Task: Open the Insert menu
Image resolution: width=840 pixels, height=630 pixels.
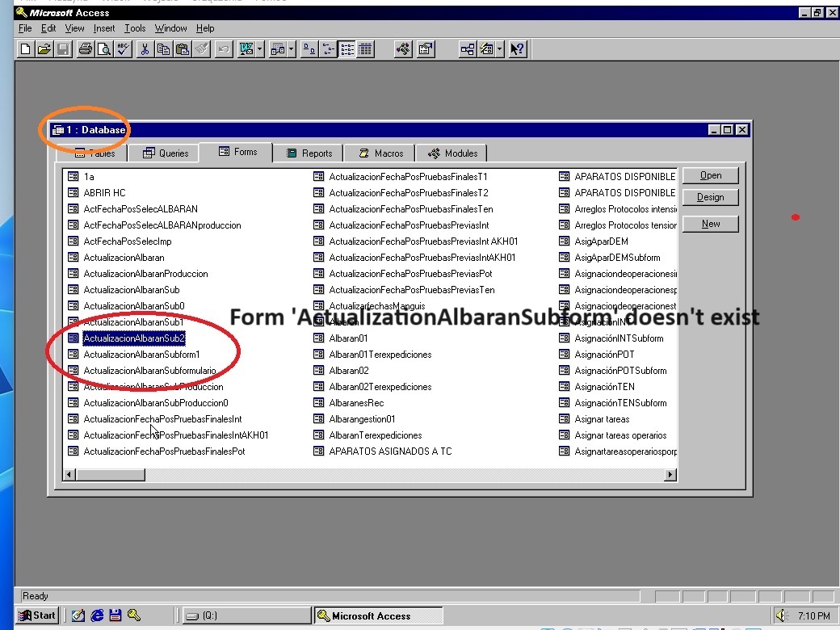Action: pyautogui.click(x=104, y=28)
